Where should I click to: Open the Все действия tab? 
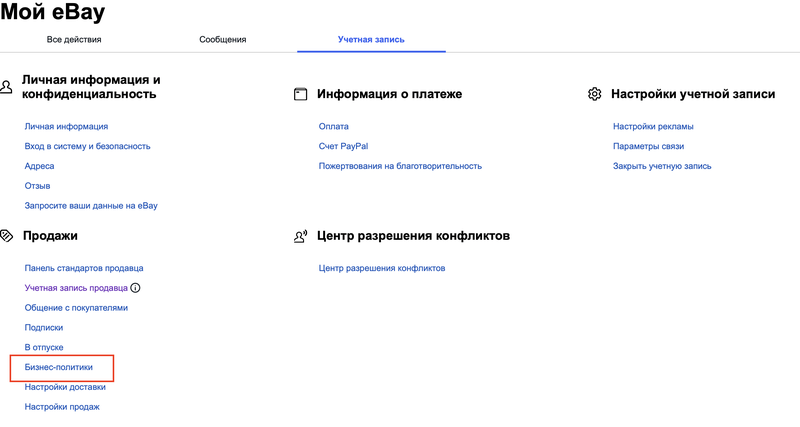(x=74, y=39)
